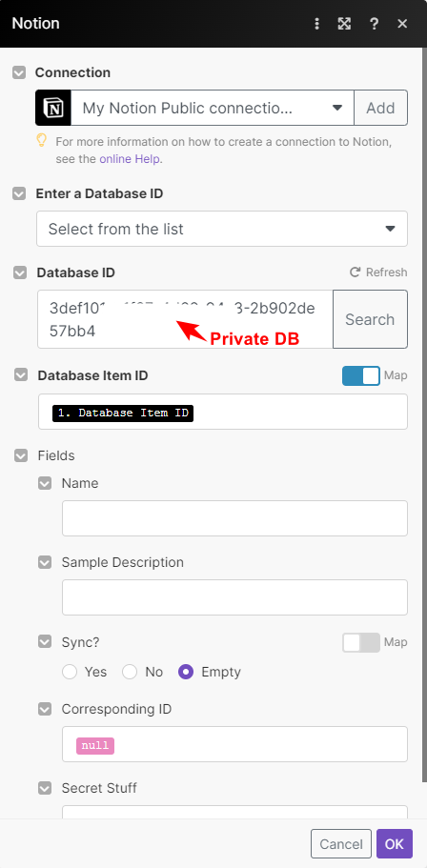This screenshot has height=868, width=427.
Task: Open the question mark help icon
Action: click(374, 24)
